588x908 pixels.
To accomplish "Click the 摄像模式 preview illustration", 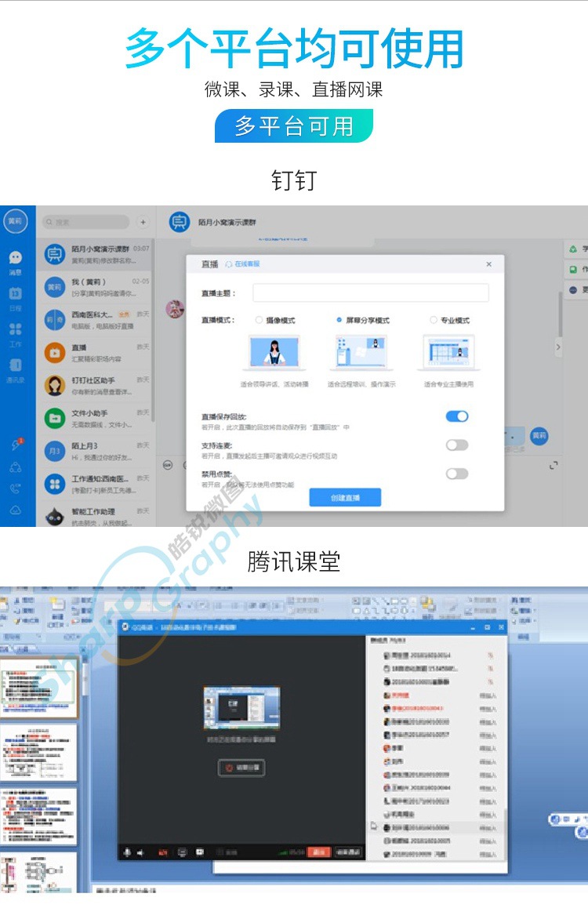I will 275,351.
